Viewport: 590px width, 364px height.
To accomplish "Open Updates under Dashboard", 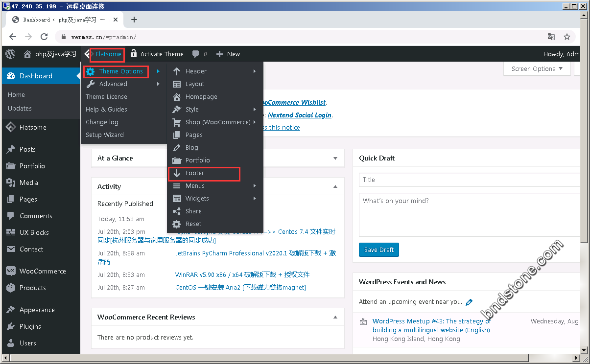I will (x=20, y=109).
